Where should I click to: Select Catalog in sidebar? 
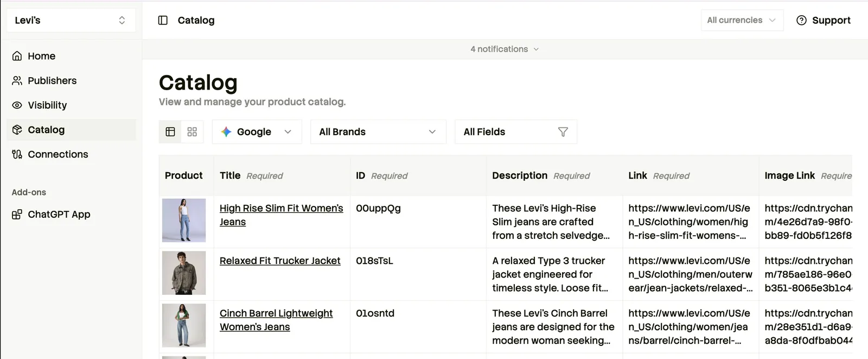71,130
